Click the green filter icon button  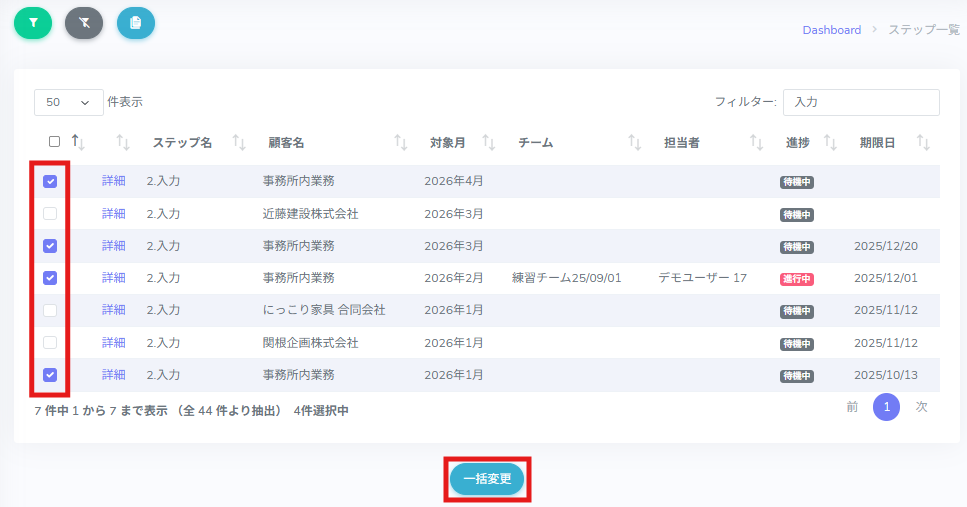pyautogui.click(x=32, y=22)
